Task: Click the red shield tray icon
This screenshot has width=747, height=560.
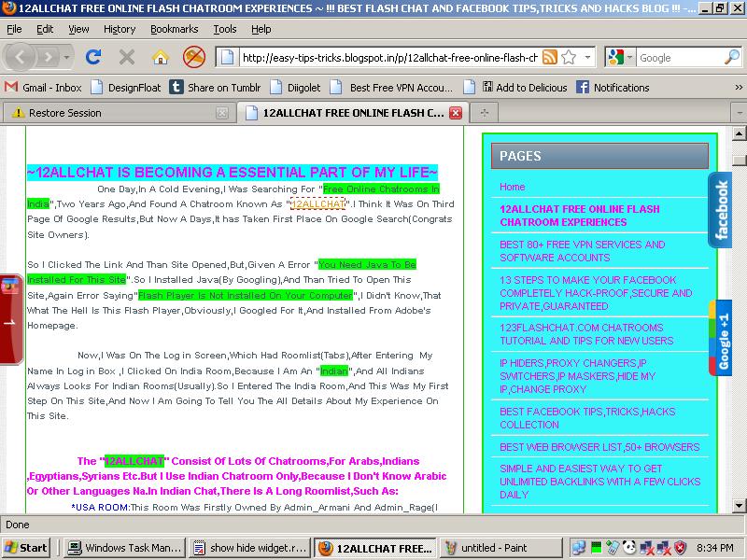Action: point(681,548)
